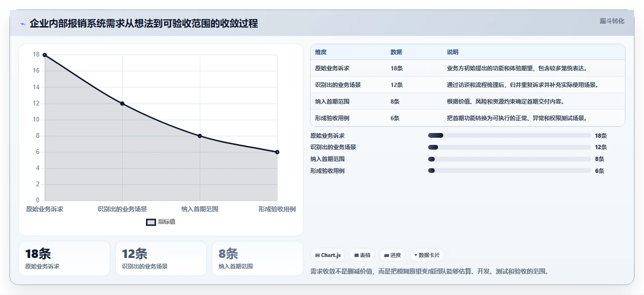
Task: Click the 6条 cell in the table
Action: pyautogui.click(x=395, y=118)
